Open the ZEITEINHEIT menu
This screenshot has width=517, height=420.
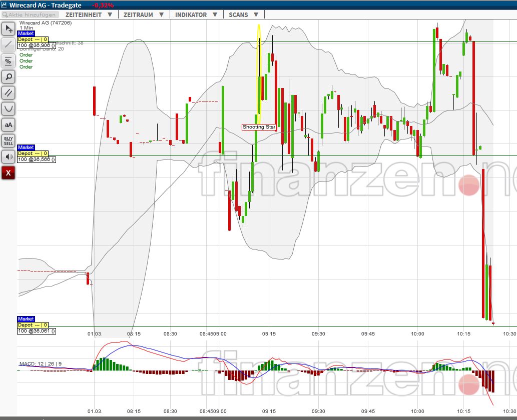pyautogui.click(x=84, y=15)
